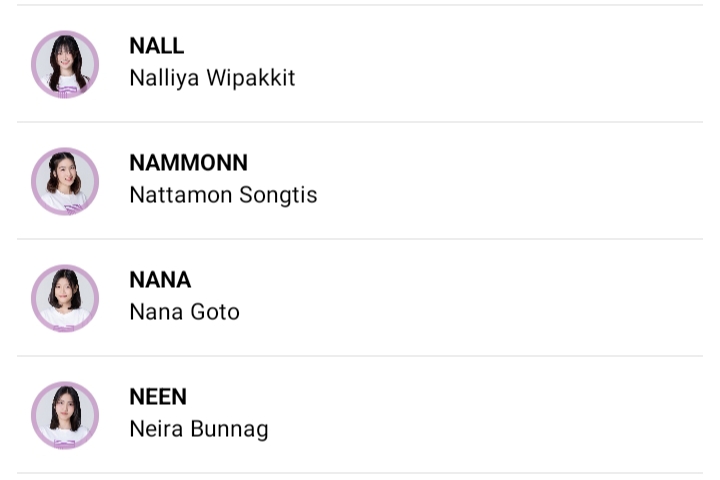The width and height of the screenshot is (720, 480).
Task: Select the NEEN nickname text
Action: 158,397
